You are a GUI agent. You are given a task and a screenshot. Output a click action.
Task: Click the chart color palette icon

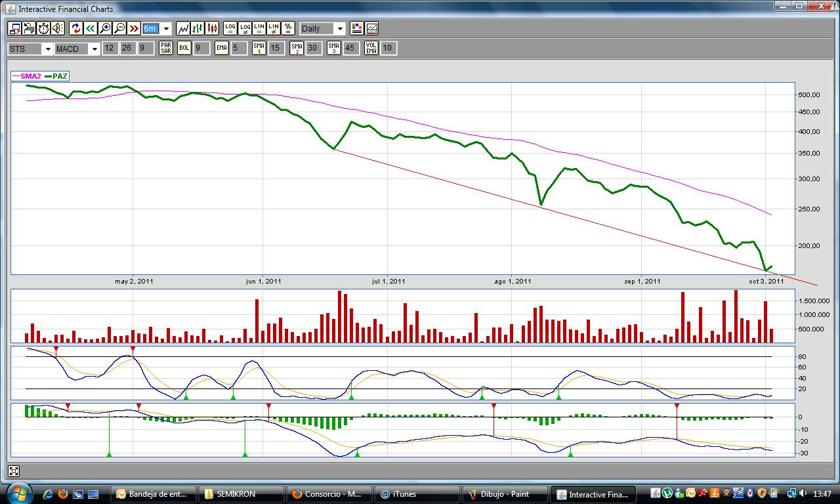[x=357, y=28]
